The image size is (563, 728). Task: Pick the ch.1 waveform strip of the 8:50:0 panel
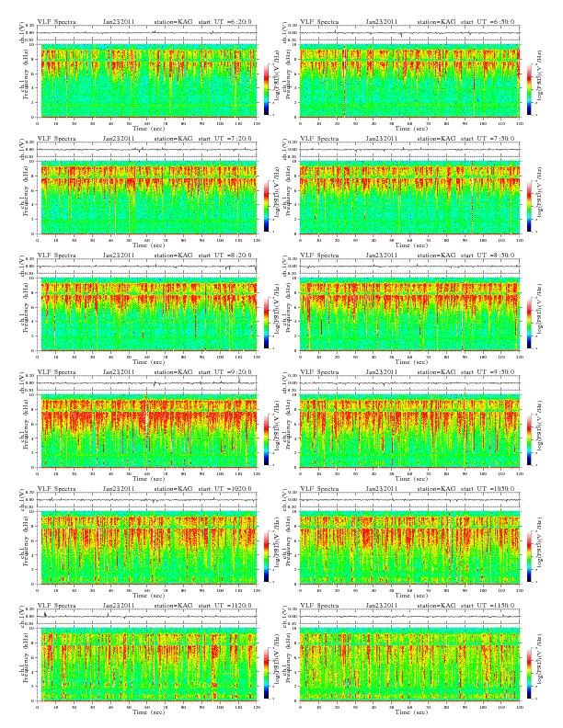click(x=409, y=267)
